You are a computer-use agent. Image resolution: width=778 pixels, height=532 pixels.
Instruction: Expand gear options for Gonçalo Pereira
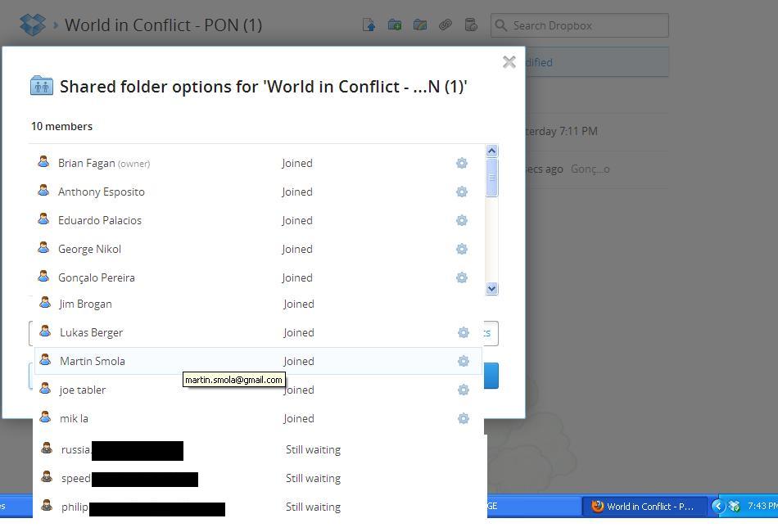(462, 277)
